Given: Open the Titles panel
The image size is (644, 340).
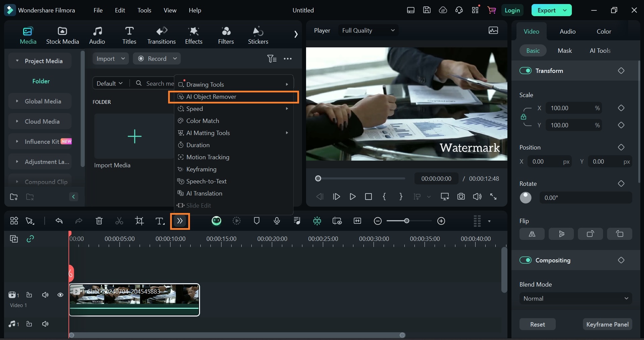Looking at the screenshot, I should pos(129,35).
